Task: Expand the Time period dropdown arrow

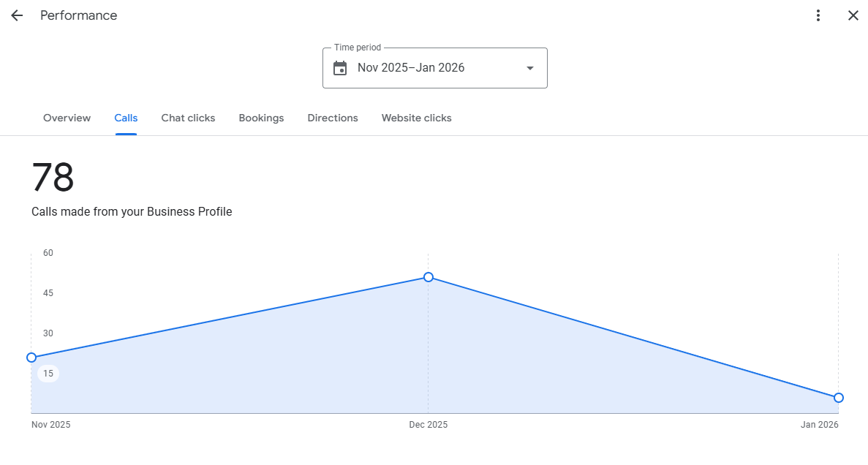Action: click(530, 68)
